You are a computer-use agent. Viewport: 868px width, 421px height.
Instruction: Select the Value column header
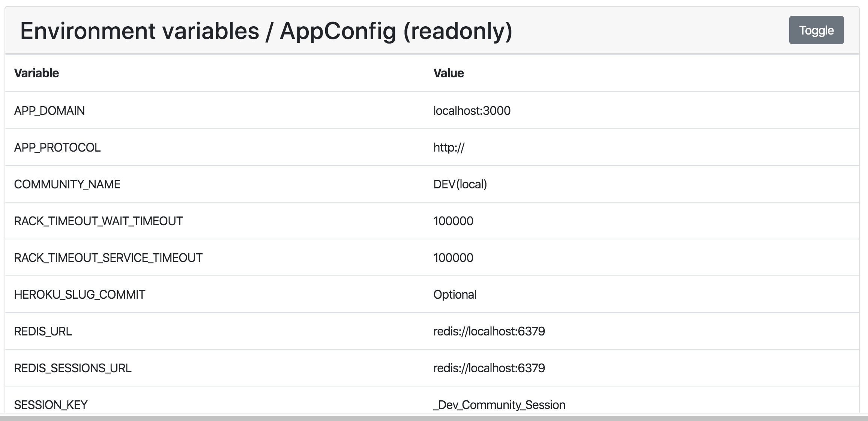[x=449, y=73]
